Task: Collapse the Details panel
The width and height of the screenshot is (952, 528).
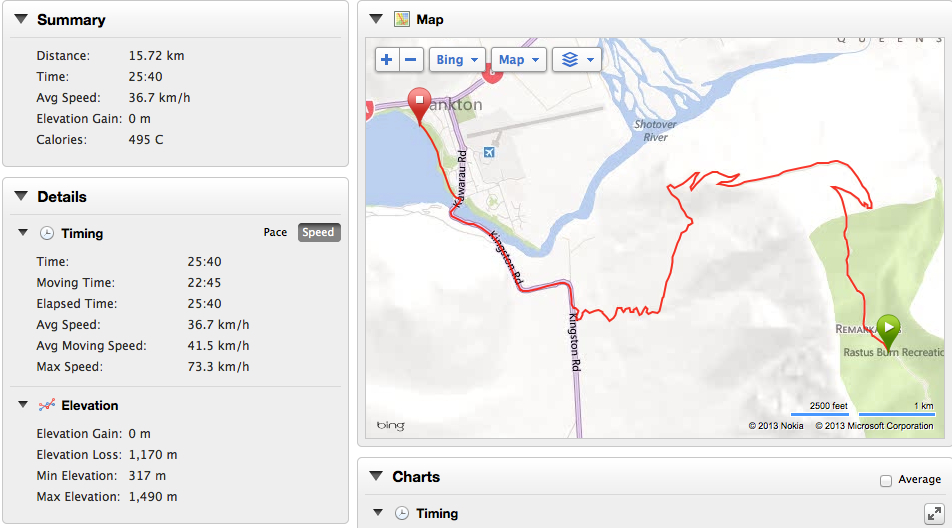Action: (x=21, y=197)
